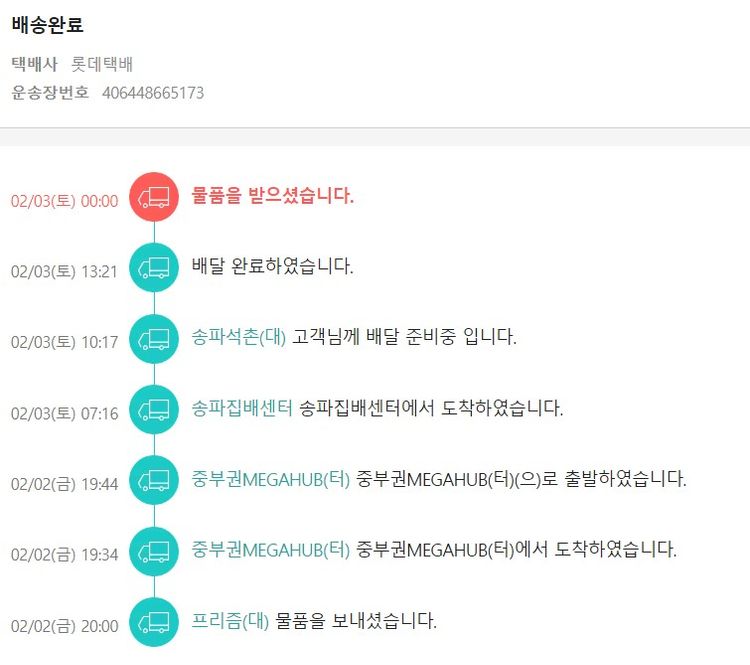Open 중부권MEGAHUB(터) link in the 19:34 entry

click(271, 550)
